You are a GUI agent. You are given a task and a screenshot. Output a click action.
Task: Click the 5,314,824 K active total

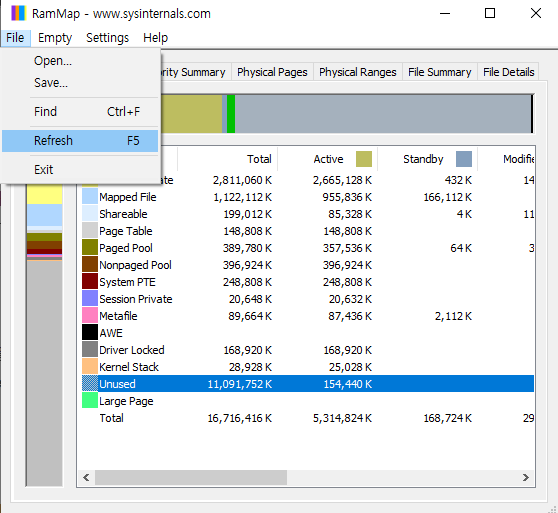tap(342, 418)
